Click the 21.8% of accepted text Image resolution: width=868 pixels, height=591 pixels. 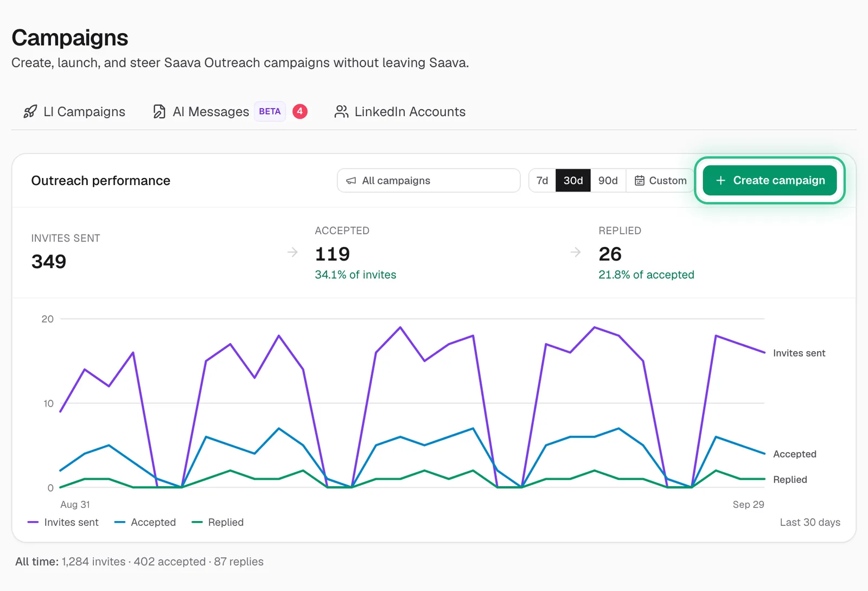(x=646, y=275)
